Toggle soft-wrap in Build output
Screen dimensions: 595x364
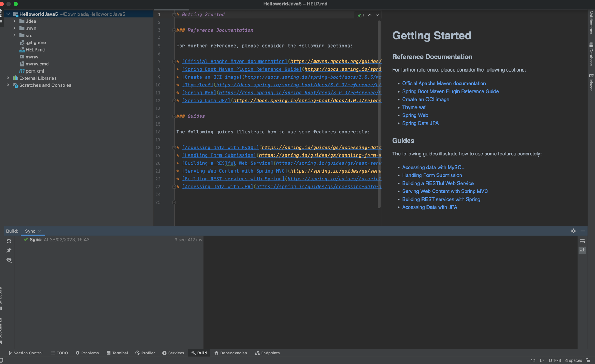click(583, 241)
